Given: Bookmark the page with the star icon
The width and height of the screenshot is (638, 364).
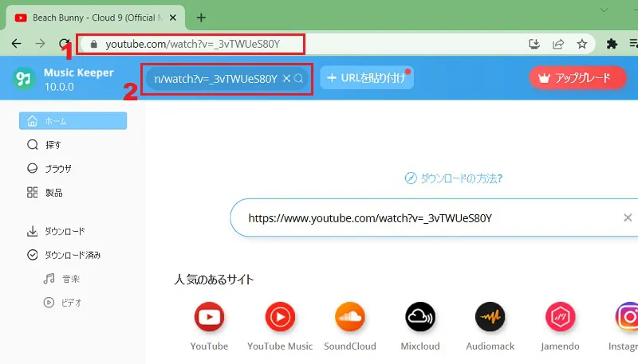Looking at the screenshot, I should pyautogui.click(x=582, y=44).
